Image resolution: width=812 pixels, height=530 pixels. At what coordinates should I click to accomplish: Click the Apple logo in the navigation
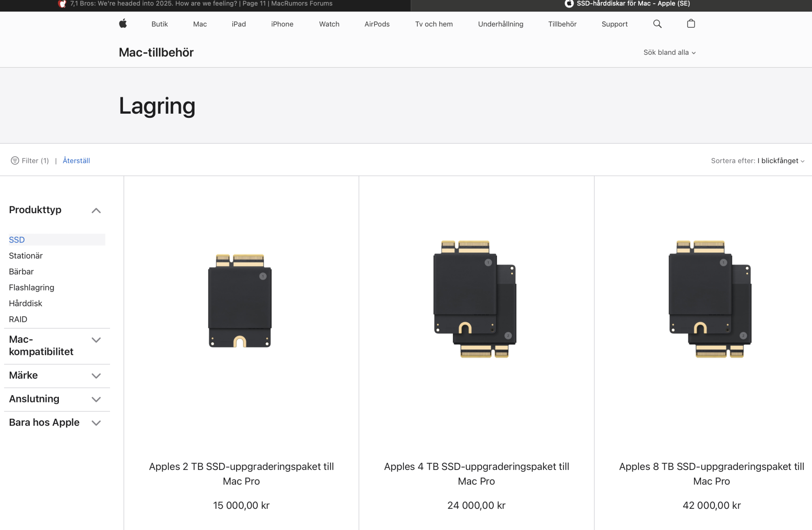[x=123, y=24]
